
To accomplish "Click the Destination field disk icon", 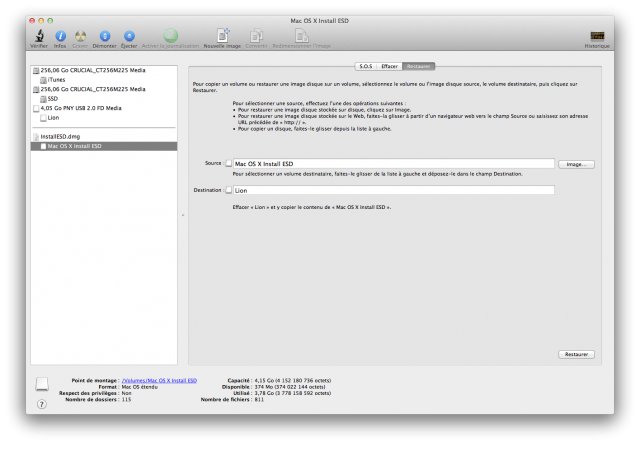I will pyautogui.click(x=229, y=190).
